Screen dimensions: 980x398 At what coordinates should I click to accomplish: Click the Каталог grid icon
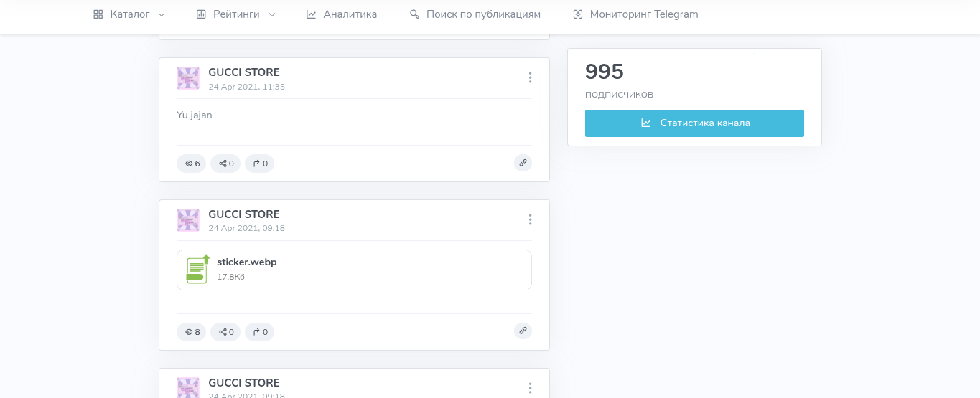tap(98, 14)
